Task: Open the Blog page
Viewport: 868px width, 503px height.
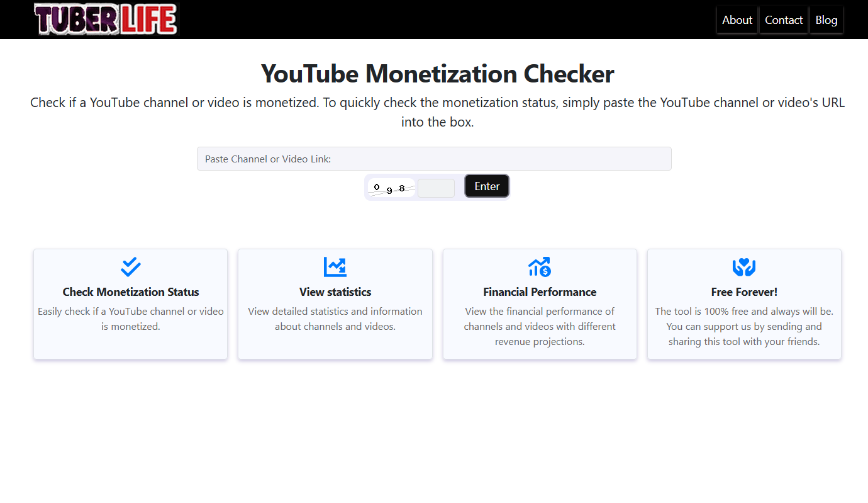Action: click(826, 20)
